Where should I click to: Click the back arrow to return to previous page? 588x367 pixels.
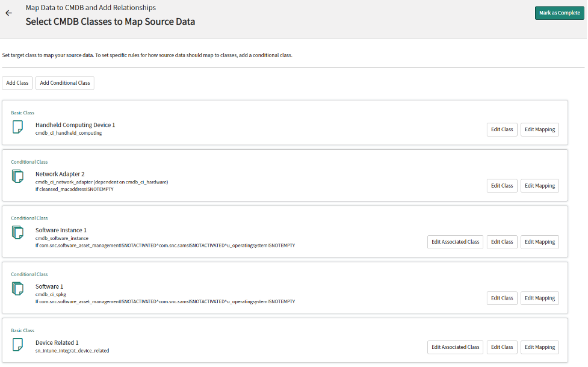point(8,13)
